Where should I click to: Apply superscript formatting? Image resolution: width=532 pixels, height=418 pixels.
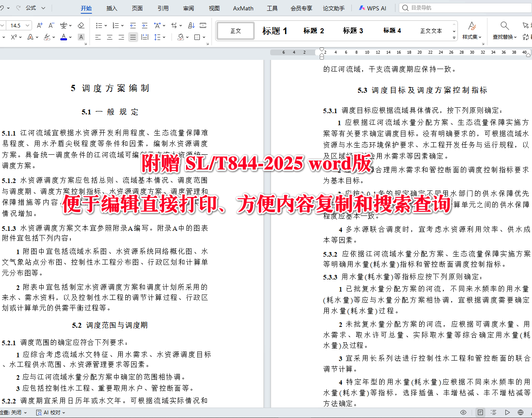click(13, 37)
